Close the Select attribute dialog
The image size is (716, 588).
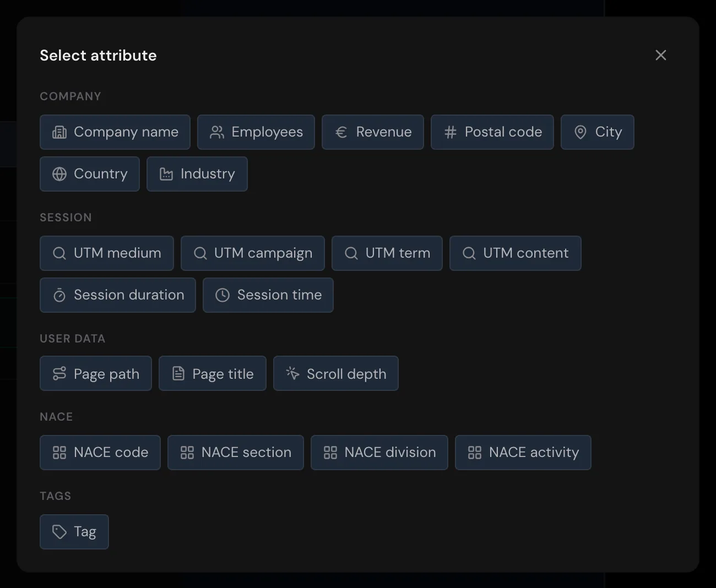[661, 55]
